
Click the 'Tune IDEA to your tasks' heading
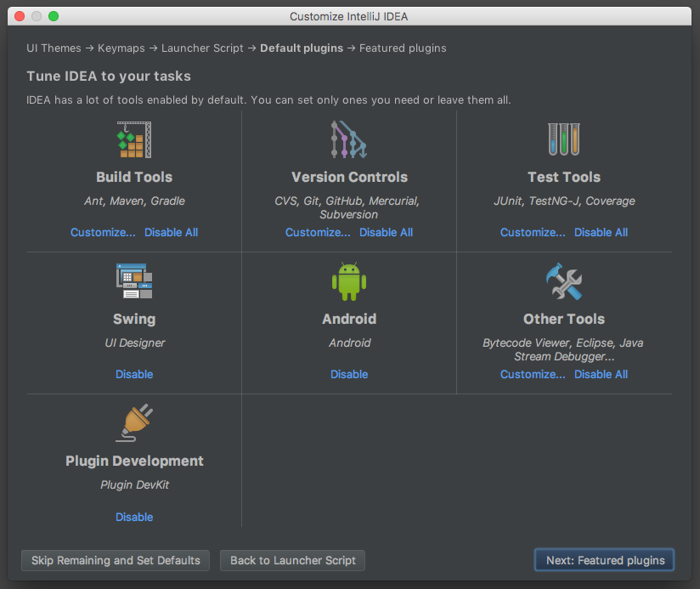[x=109, y=76]
